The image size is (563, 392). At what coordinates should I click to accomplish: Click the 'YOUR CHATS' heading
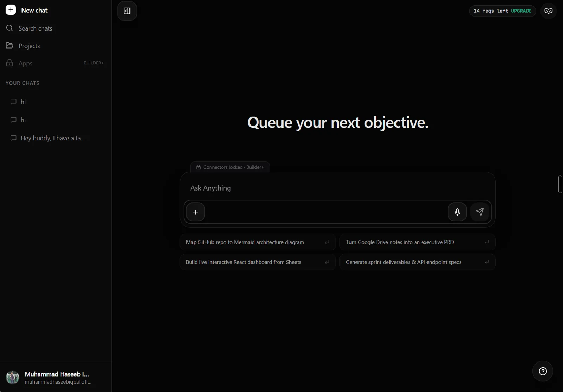click(x=23, y=83)
